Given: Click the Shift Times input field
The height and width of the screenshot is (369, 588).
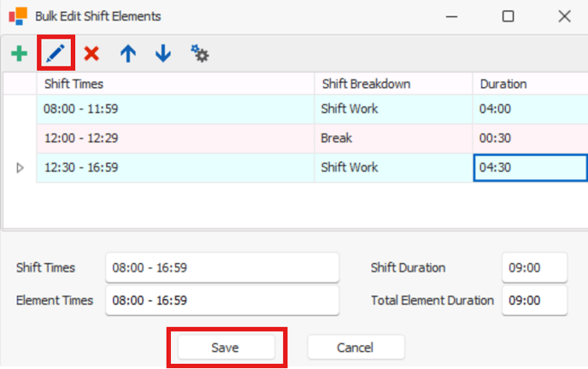Looking at the screenshot, I should 222,267.
